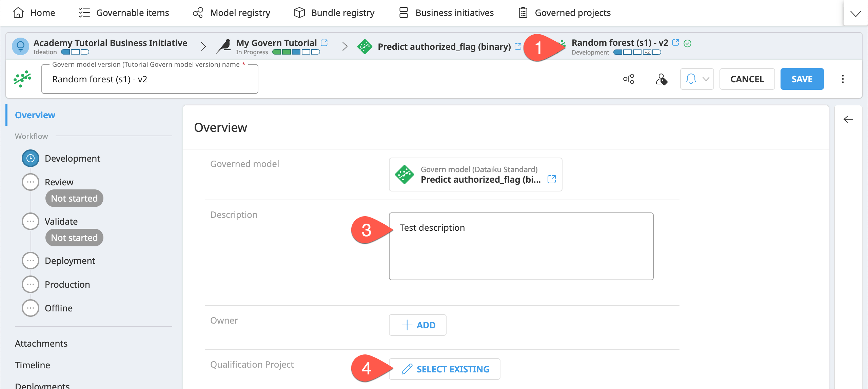The width and height of the screenshot is (868, 389).
Task: Click Validate's Not started badge
Action: 74,238
